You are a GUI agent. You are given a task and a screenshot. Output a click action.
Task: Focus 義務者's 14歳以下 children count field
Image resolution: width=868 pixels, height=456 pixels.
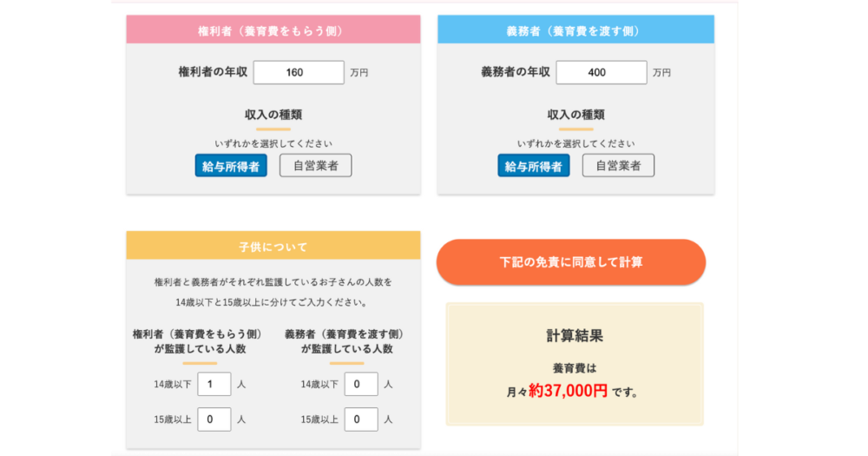[x=361, y=384]
